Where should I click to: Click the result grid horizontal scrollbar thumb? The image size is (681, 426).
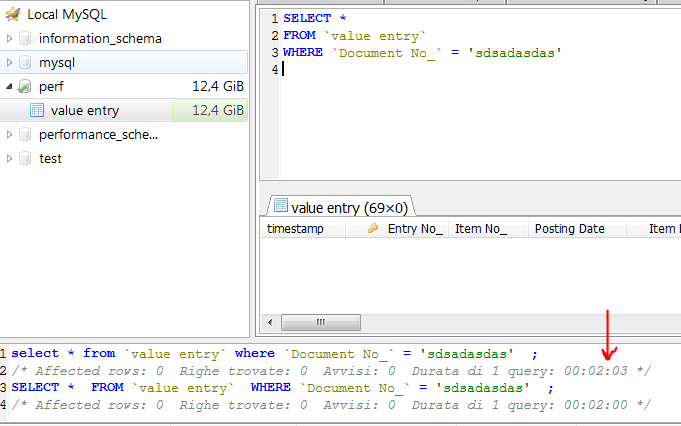[318, 322]
